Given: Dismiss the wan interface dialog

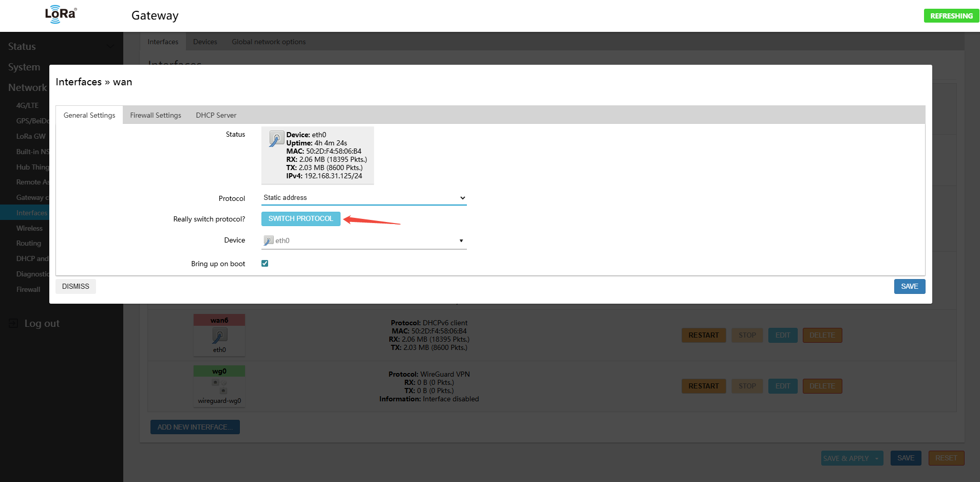Looking at the screenshot, I should (76, 286).
